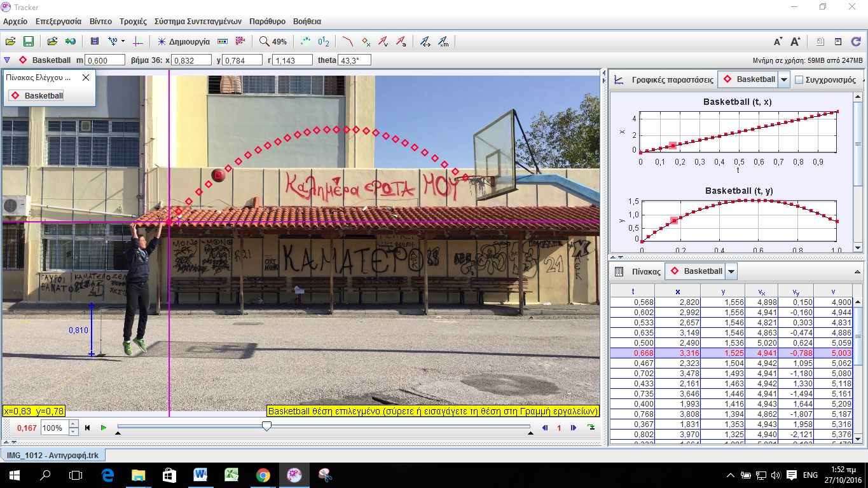Viewport: 868px width, 488px height.
Task: Toggle the trail length dots icon
Action: click(306, 41)
